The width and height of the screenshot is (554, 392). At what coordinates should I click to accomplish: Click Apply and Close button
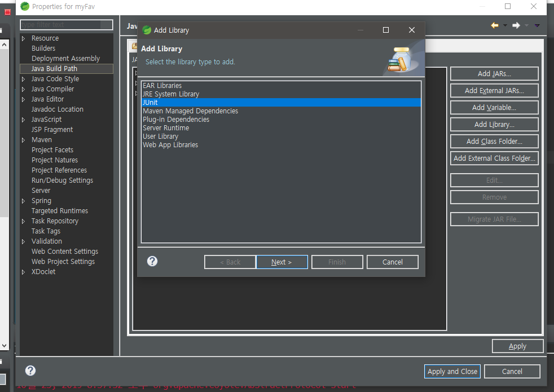tap(452, 371)
